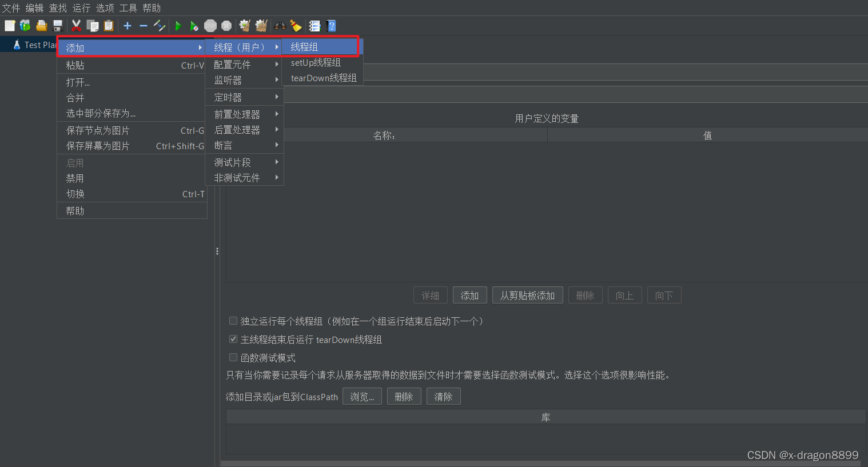The image size is (868, 467).
Task: Click the Help question mark icon
Action: [x=331, y=26]
